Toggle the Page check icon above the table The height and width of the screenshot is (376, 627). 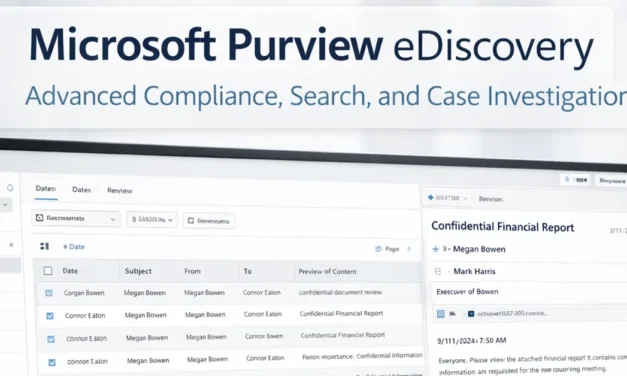click(378, 249)
